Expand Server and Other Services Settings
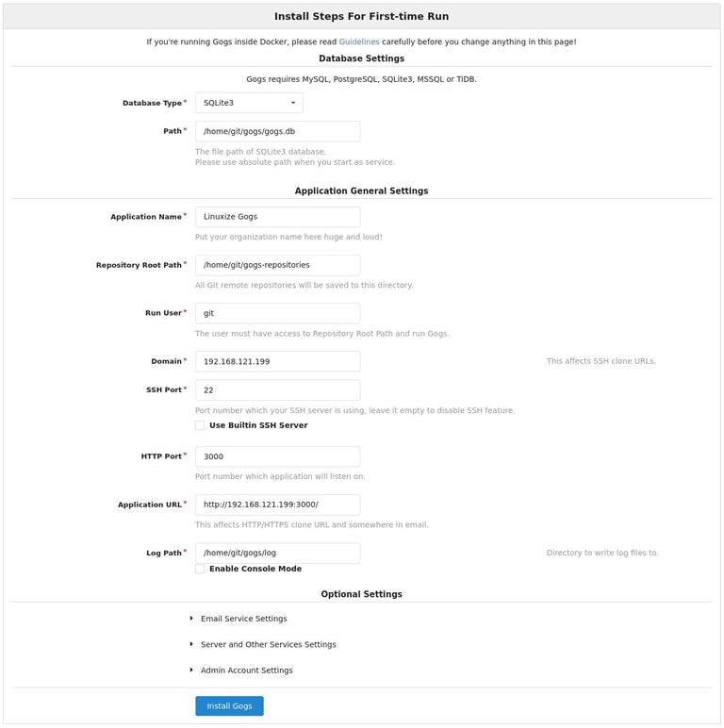 [x=268, y=645]
